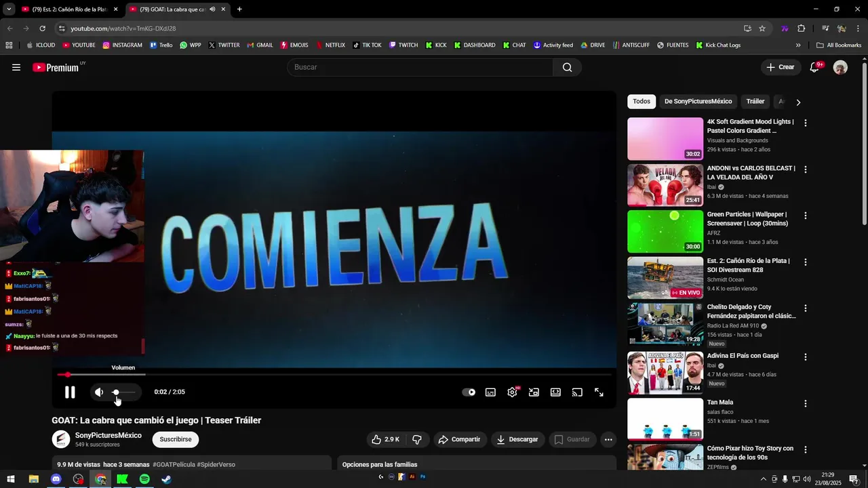Click the magnifier search button
This screenshot has width=868, height=488.
568,67
